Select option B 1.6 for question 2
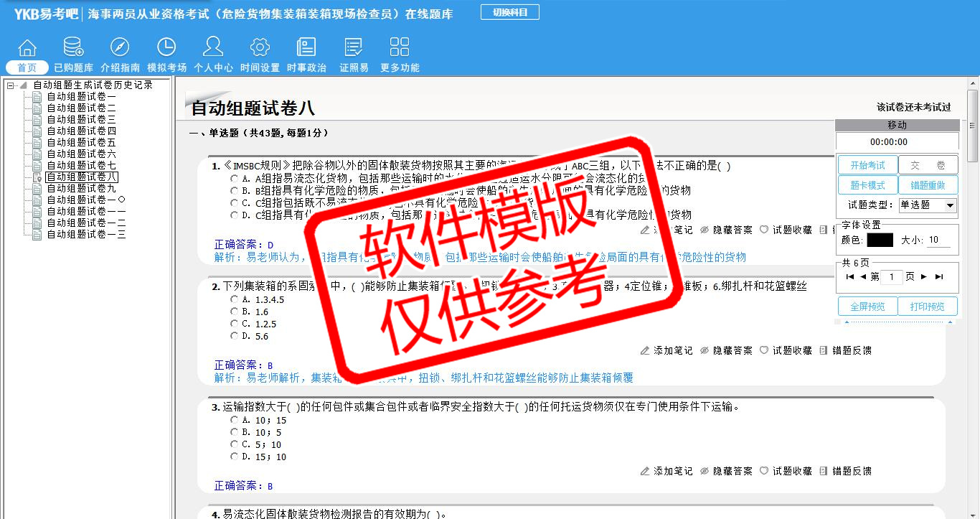The image size is (980, 519). tap(234, 312)
